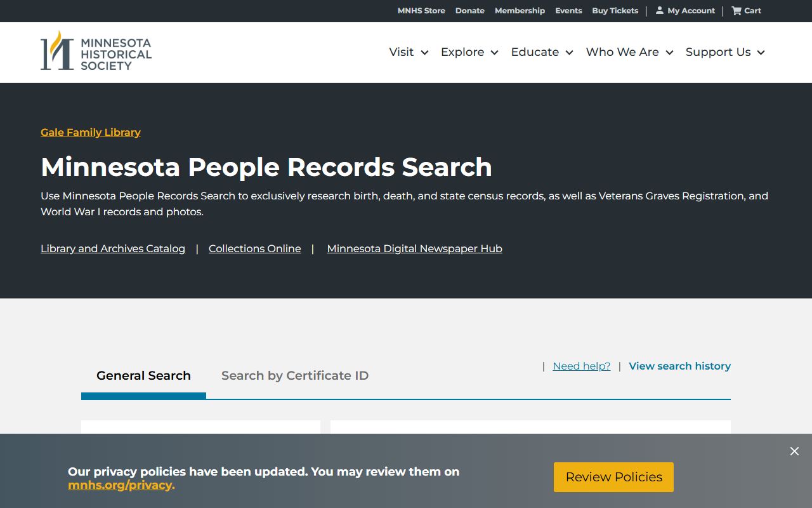
Task: Open the Explore menu
Action: tap(462, 52)
